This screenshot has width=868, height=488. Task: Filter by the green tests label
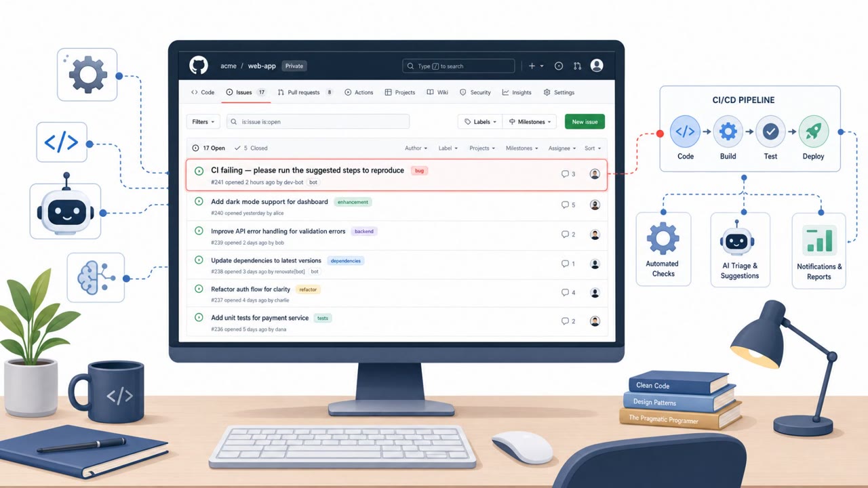tap(323, 318)
